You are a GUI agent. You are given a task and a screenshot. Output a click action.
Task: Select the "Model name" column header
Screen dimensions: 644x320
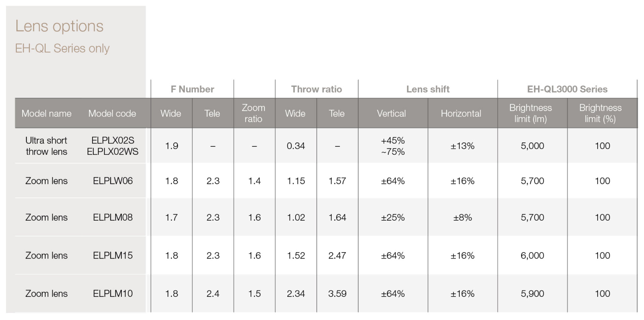pyautogui.click(x=46, y=113)
